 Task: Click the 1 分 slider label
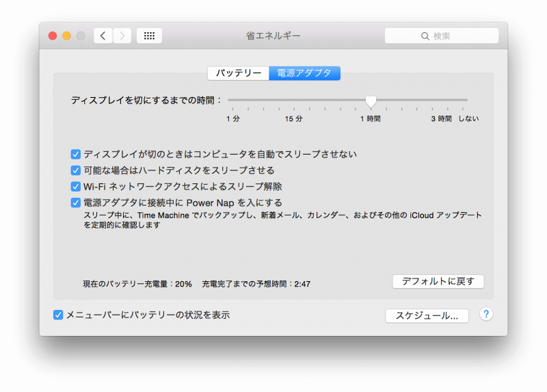pos(233,118)
